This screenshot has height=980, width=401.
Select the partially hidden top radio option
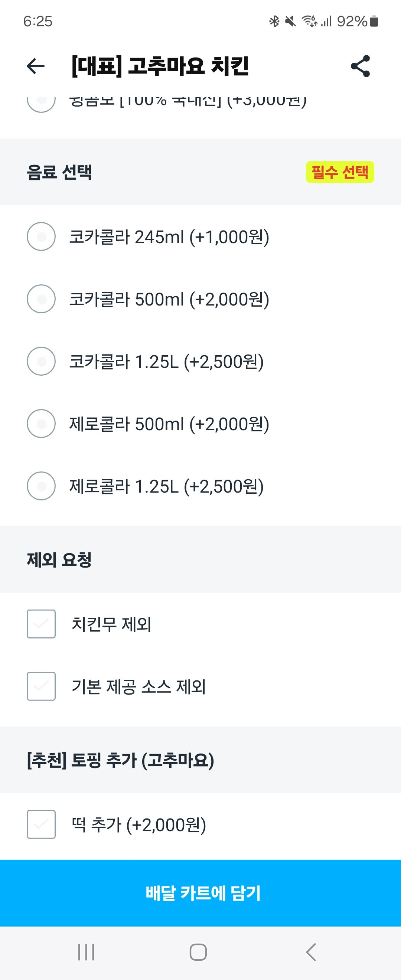[x=41, y=102]
